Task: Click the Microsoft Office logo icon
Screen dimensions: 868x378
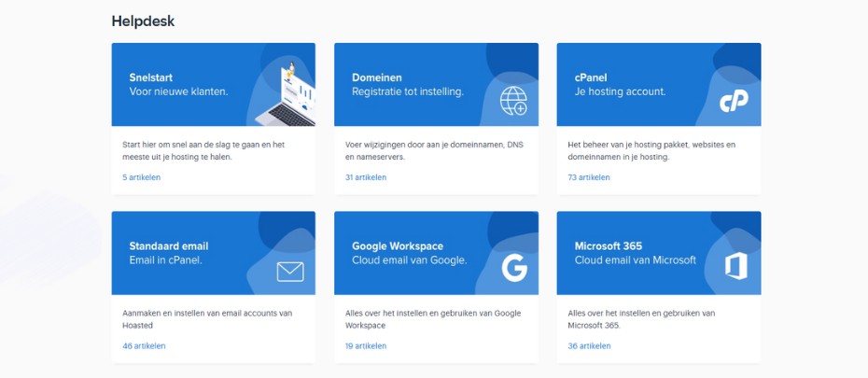Action: pos(736,268)
